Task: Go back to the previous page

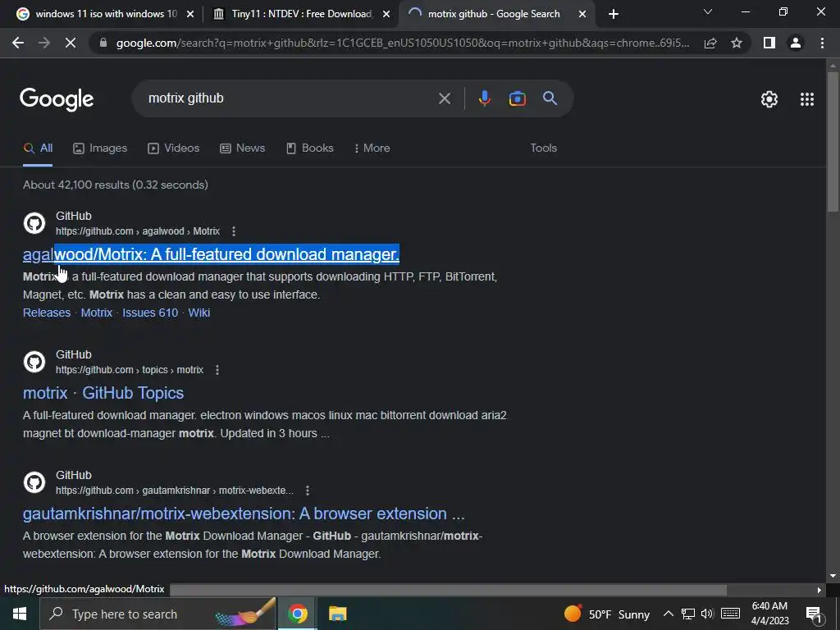Action: tap(18, 43)
